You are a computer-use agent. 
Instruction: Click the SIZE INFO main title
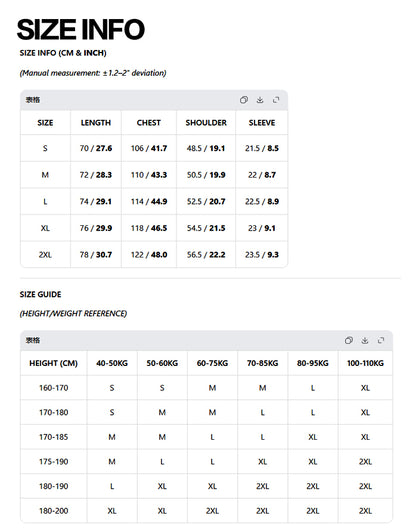[x=81, y=29]
